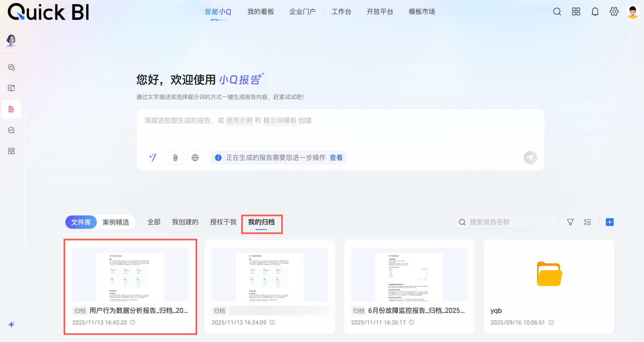Select the 文件库 toggle

(x=81, y=222)
